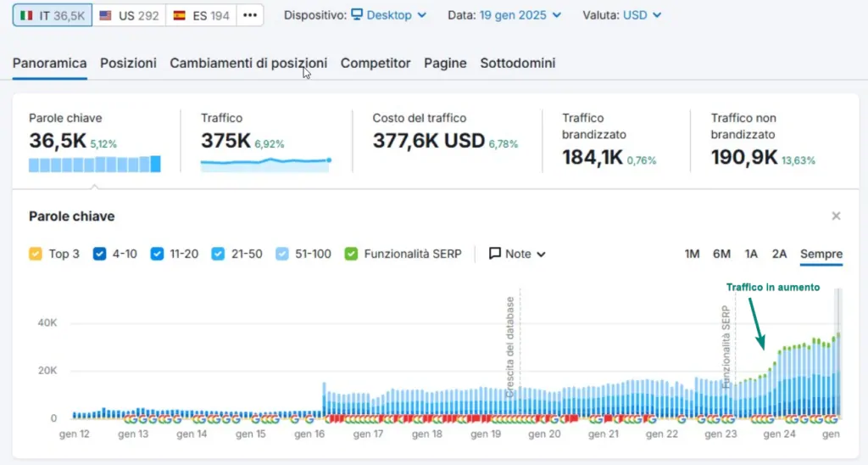Click the 6,92% traffic change percentage
This screenshot has width=868, height=465.
click(269, 144)
